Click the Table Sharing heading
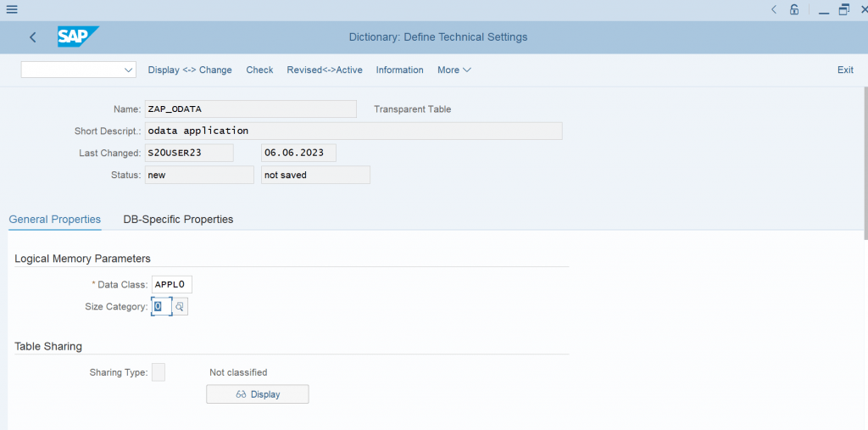 (48, 347)
